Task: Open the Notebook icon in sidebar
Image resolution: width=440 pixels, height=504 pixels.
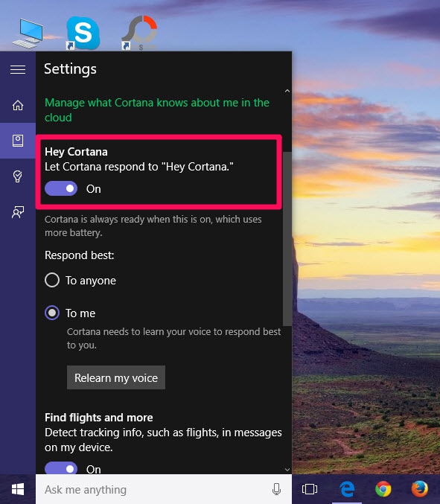Action: pyautogui.click(x=18, y=141)
